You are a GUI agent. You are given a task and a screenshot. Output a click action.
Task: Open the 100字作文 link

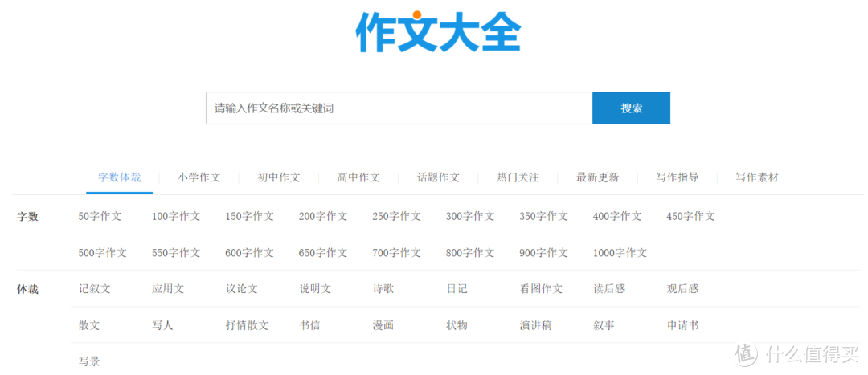coord(176,216)
